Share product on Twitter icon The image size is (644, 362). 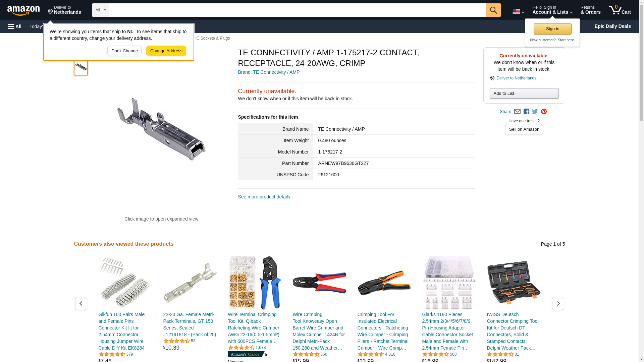(535, 112)
